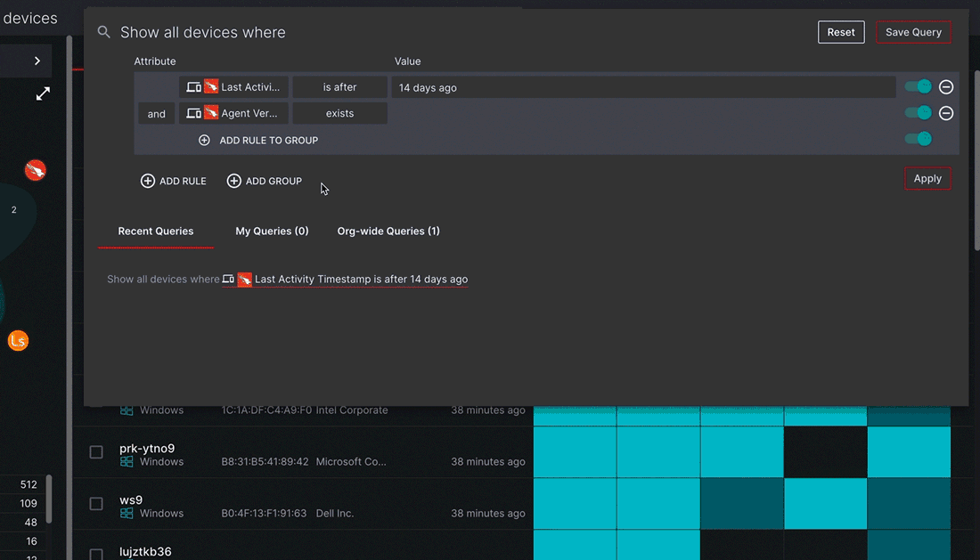Apply the query
Image resolution: width=980 pixels, height=560 pixels.
tap(927, 179)
